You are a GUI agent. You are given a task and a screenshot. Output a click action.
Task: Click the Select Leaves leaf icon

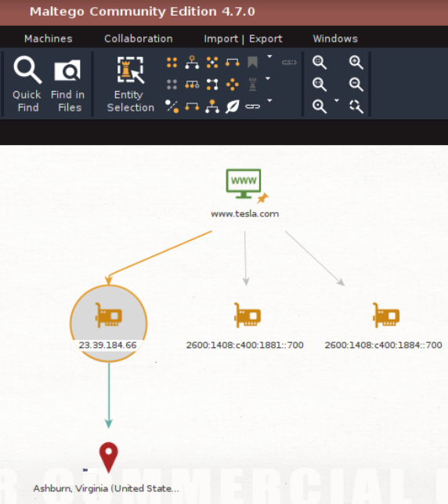coord(232,107)
